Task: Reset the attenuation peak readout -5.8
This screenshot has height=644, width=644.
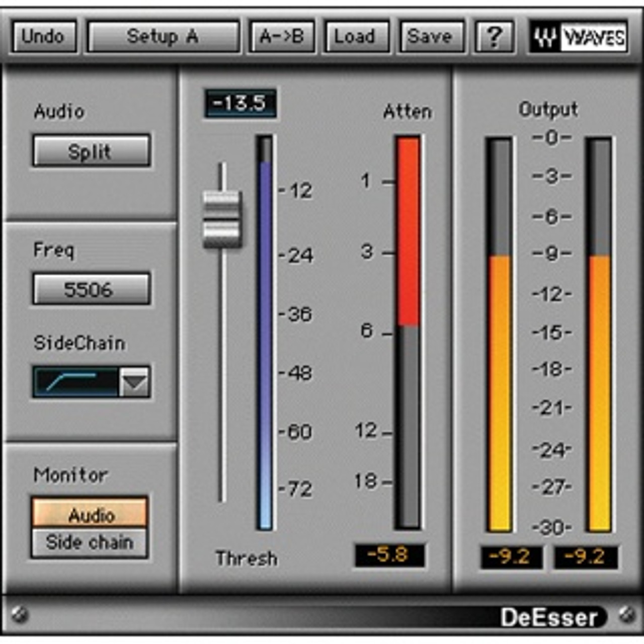Action: pos(389,555)
